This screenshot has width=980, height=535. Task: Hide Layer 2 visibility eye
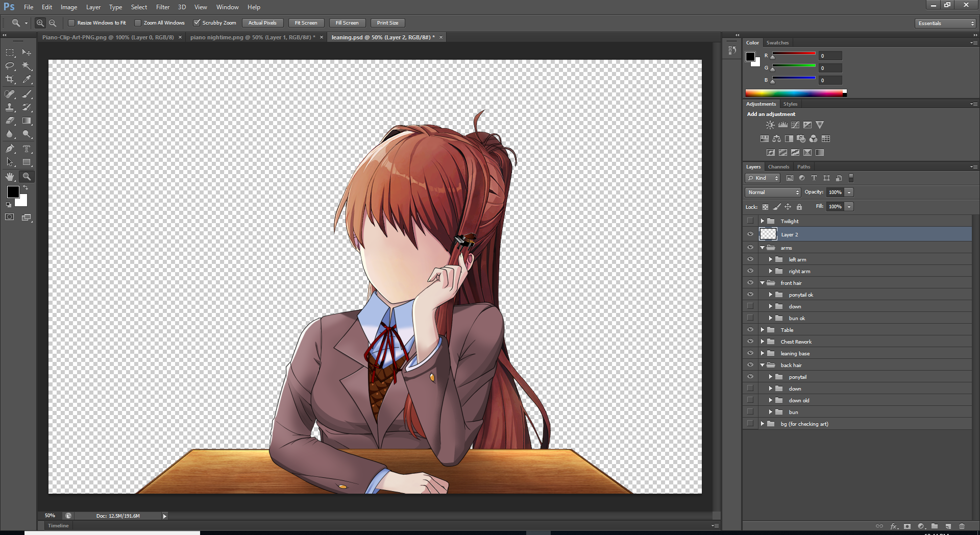click(x=750, y=234)
